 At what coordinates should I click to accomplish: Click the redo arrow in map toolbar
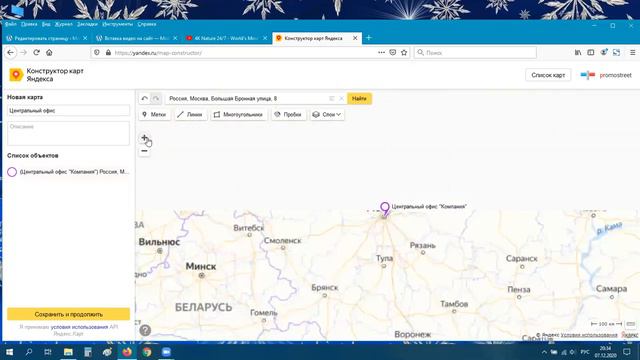point(156,98)
